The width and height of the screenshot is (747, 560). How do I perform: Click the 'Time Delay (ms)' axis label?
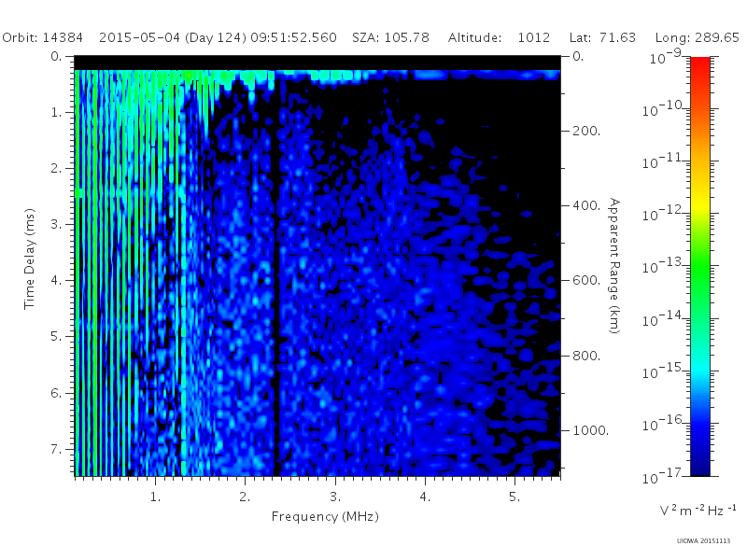coord(29,259)
